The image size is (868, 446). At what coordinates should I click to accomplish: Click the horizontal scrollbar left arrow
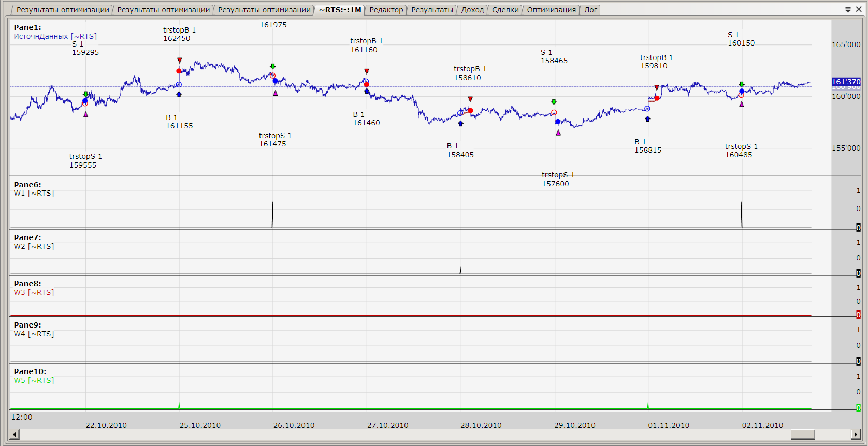point(15,435)
